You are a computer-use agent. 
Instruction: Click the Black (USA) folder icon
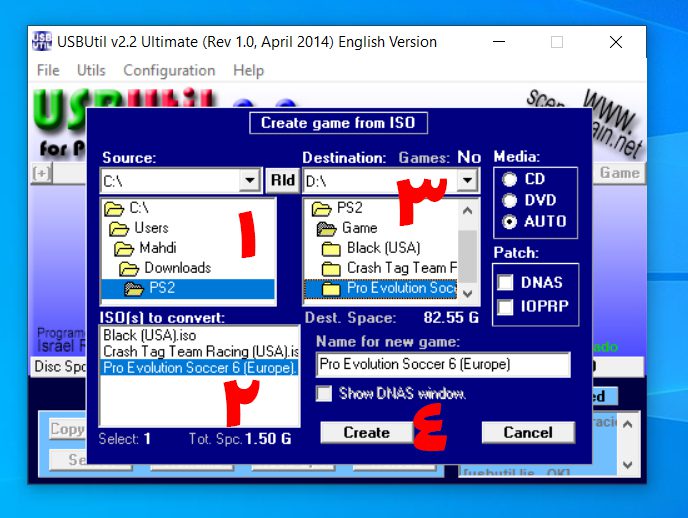point(331,249)
